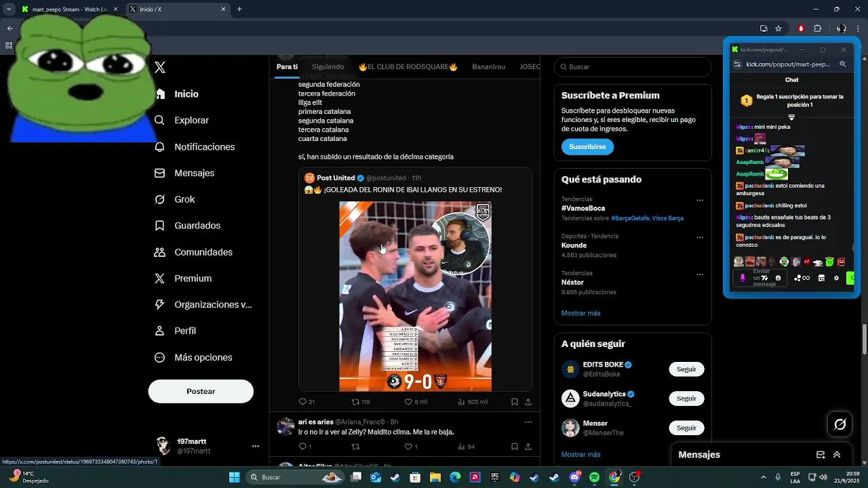Click Mostrar más under A quién seguir
868x488 pixels.
point(581,455)
